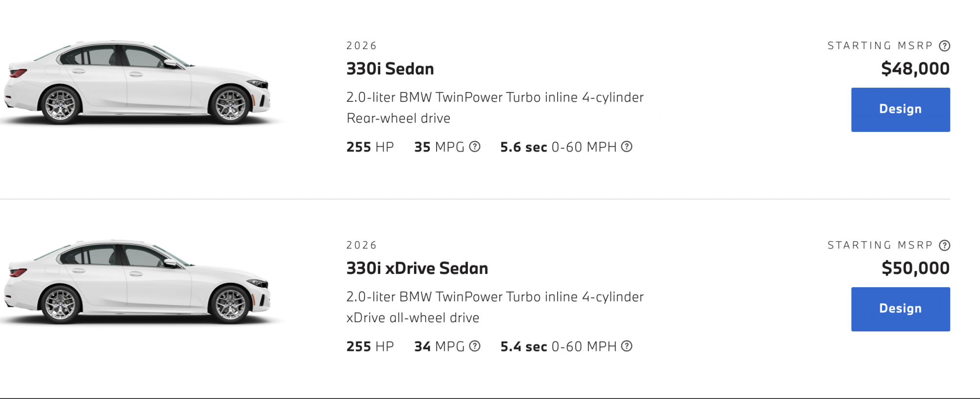Open the 330i Sedan model title
This screenshot has height=399, width=980.
[390, 69]
